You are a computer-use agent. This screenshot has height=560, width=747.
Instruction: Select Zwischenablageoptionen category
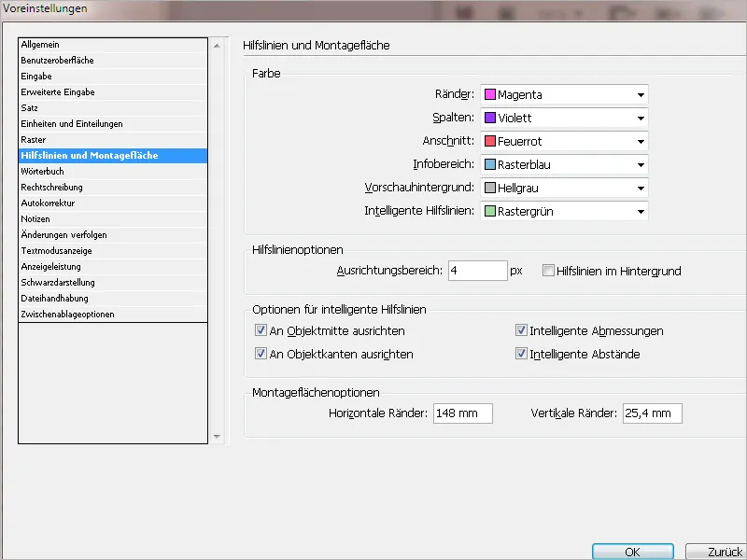point(113,315)
